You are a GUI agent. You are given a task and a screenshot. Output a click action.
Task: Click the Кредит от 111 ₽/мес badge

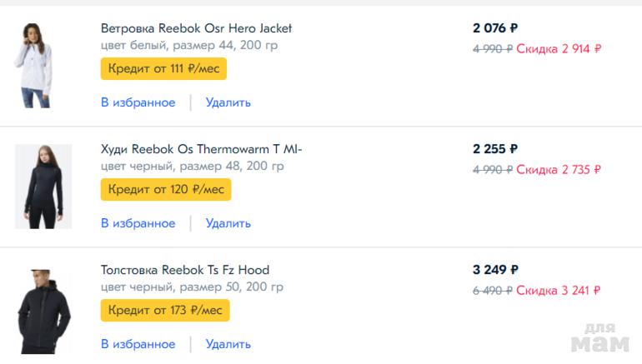(x=163, y=68)
